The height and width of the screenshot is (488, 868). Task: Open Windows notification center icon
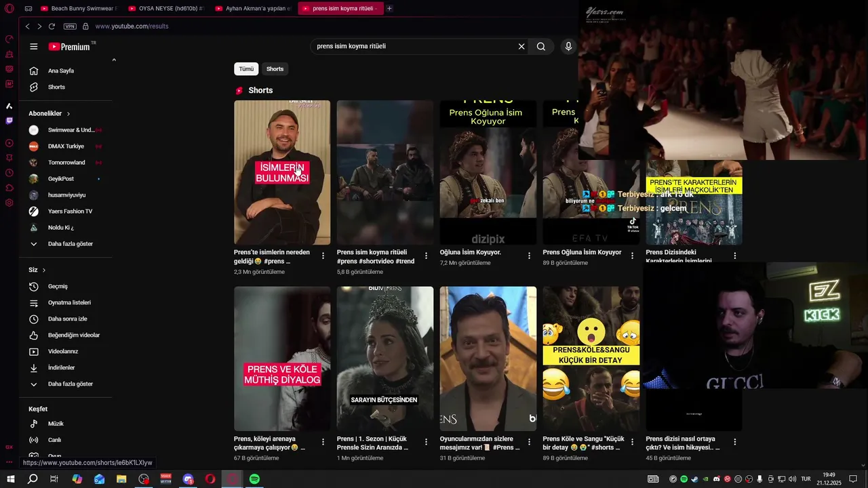tap(854, 479)
